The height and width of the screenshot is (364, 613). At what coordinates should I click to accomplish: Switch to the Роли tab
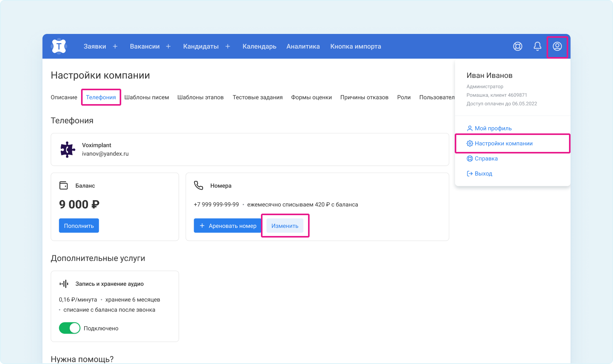click(404, 97)
